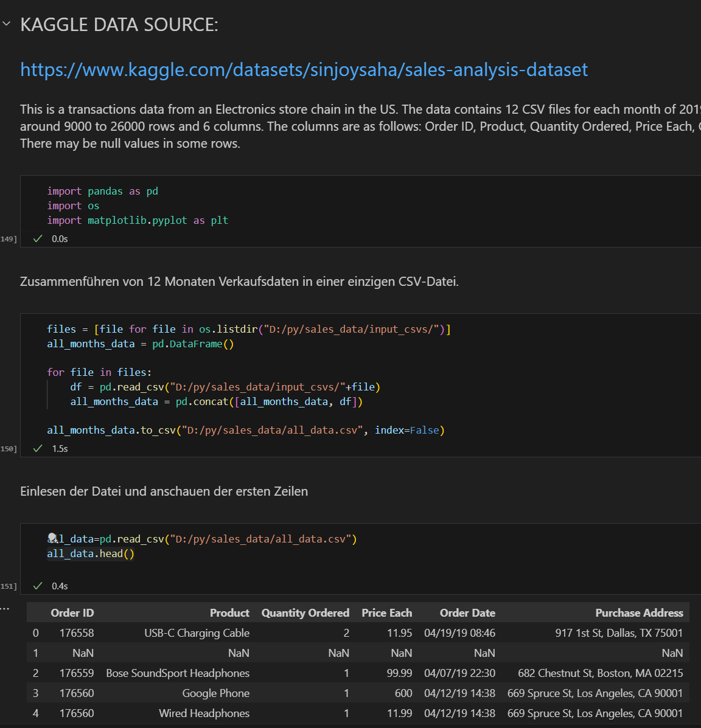701x728 pixels.
Task: Click the 'Quantity Ordered' column header
Action: coord(305,613)
